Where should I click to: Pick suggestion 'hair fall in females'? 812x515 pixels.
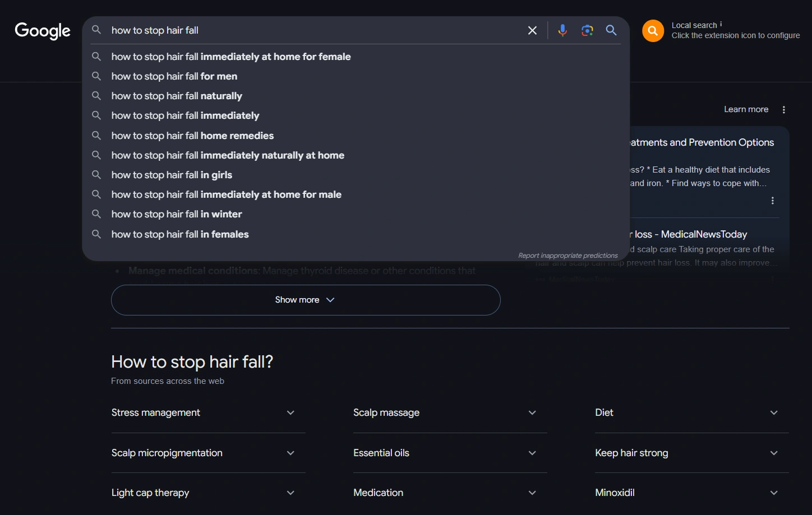pyautogui.click(x=356, y=234)
